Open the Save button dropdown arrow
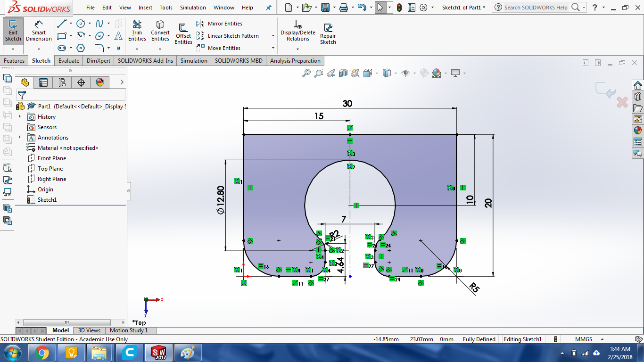 point(334,8)
